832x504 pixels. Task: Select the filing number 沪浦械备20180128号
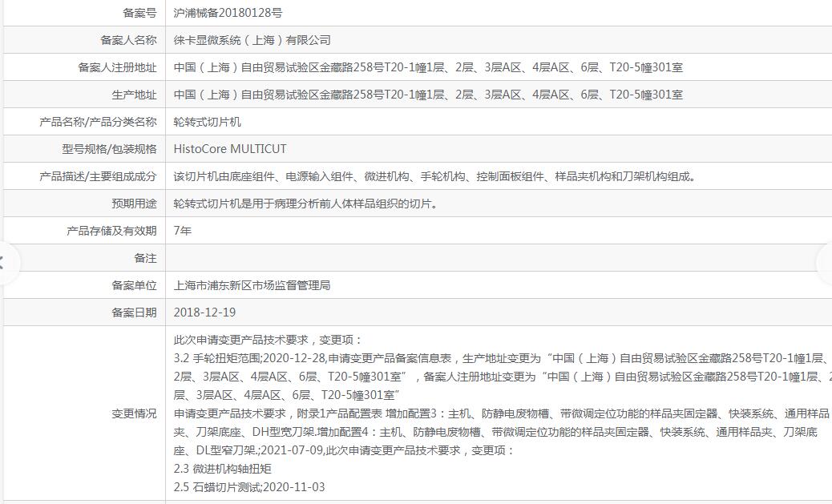[x=228, y=13]
